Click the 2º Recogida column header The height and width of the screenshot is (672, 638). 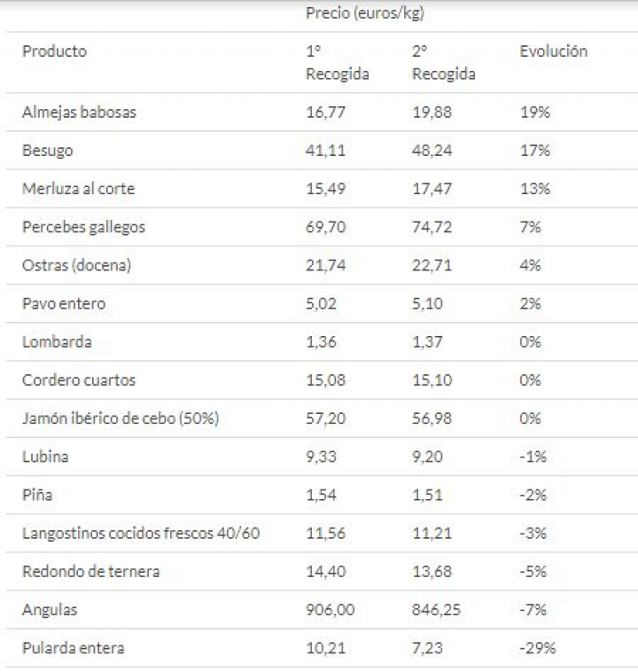[443, 62]
